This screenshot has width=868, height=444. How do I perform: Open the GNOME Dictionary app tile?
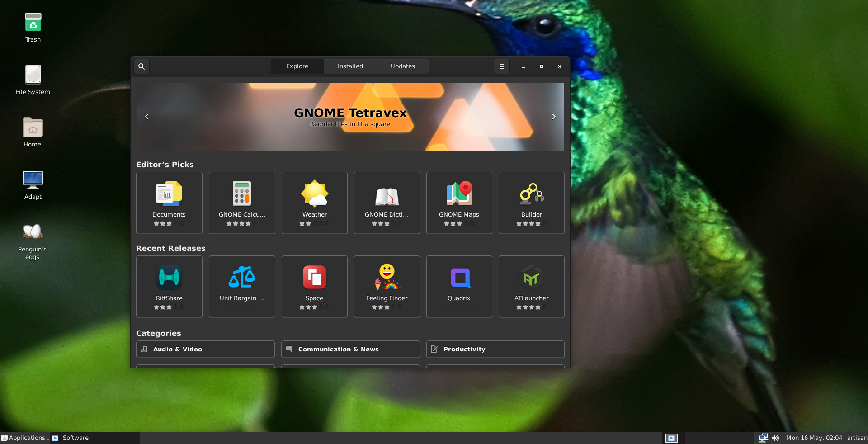[x=387, y=203]
